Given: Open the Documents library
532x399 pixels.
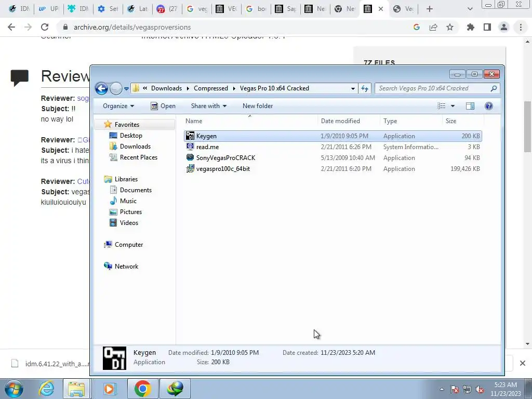Looking at the screenshot, I should click(x=136, y=190).
